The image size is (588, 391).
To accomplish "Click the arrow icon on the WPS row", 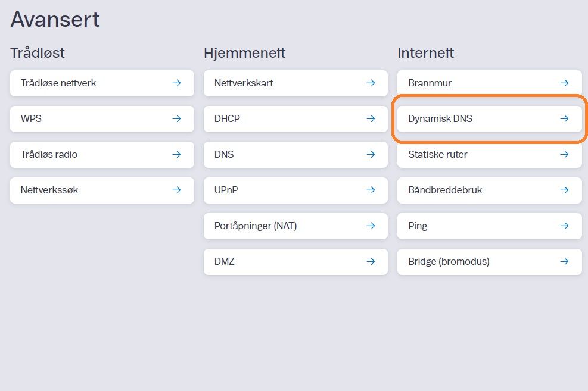I will click(x=176, y=118).
